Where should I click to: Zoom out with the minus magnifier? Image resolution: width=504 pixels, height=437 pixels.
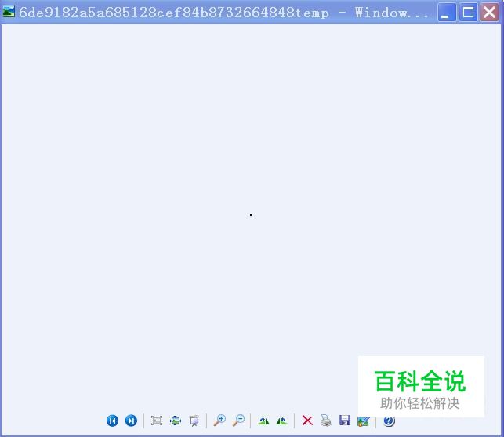(238, 421)
